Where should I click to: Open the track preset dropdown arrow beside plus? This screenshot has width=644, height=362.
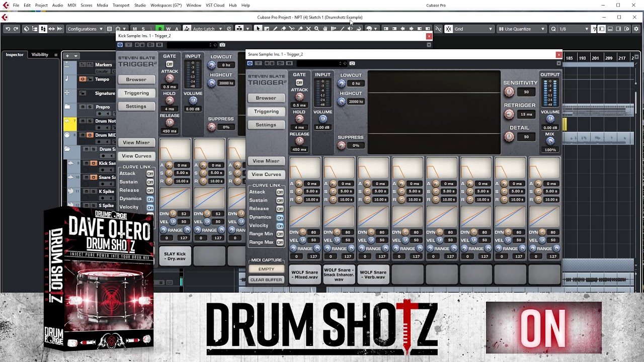tap(76, 55)
